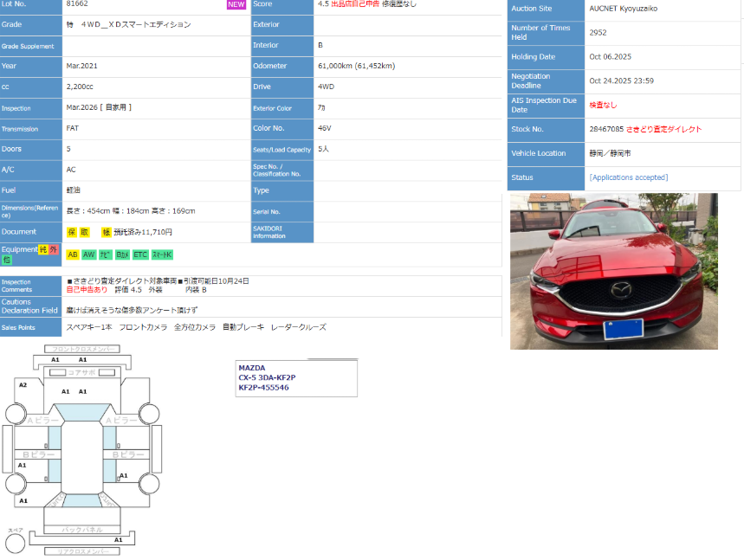The width and height of the screenshot is (744, 560).
Task: Click the spare tire circle in diagram
Action: coord(16,544)
